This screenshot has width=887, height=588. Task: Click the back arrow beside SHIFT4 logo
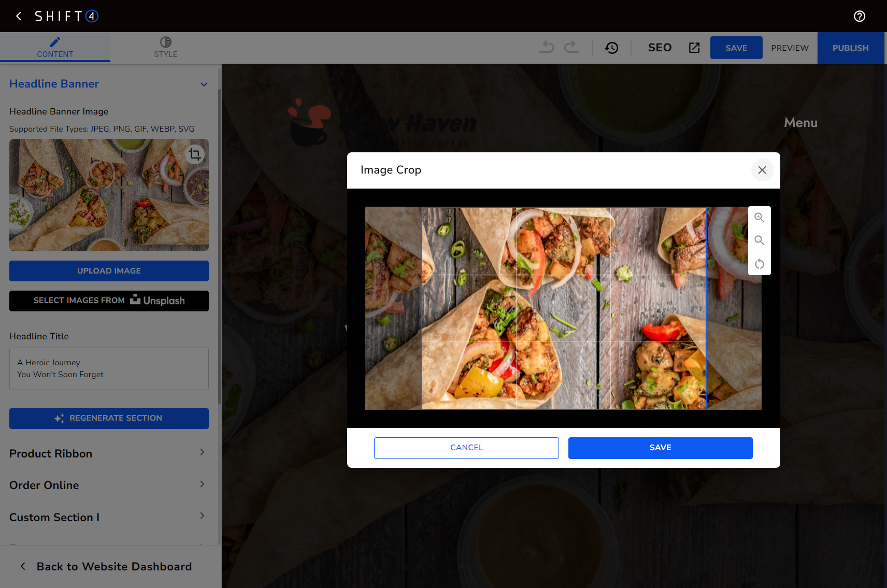(x=19, y=16)
